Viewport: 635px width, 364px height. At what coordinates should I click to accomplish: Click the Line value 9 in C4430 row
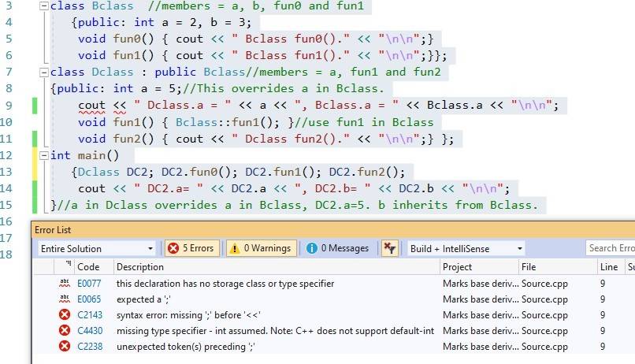[603, 331]
